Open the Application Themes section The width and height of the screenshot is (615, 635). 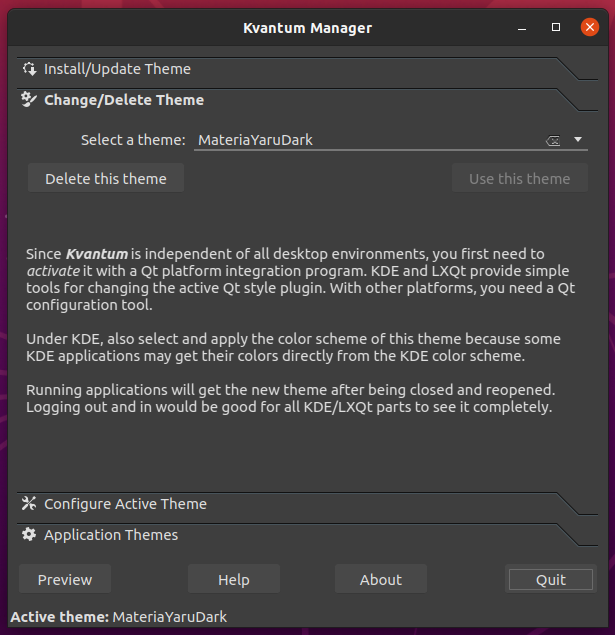307,535
